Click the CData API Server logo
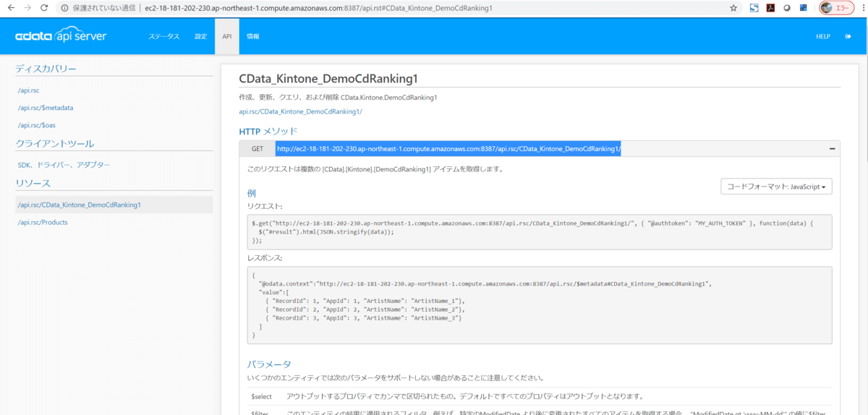868x415 pixels. click(61, 36)
